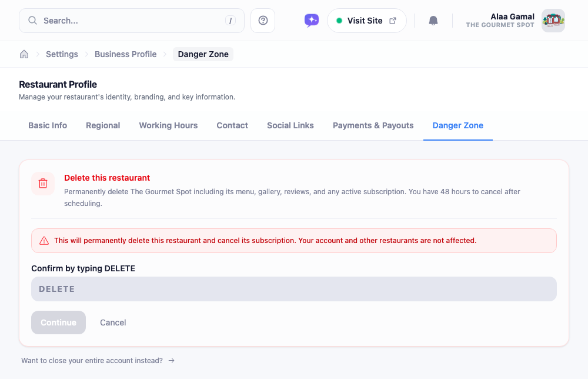588x379 pixels.
Task: Click the restaurant avatar thumbnail
Action: pos(553,21)
